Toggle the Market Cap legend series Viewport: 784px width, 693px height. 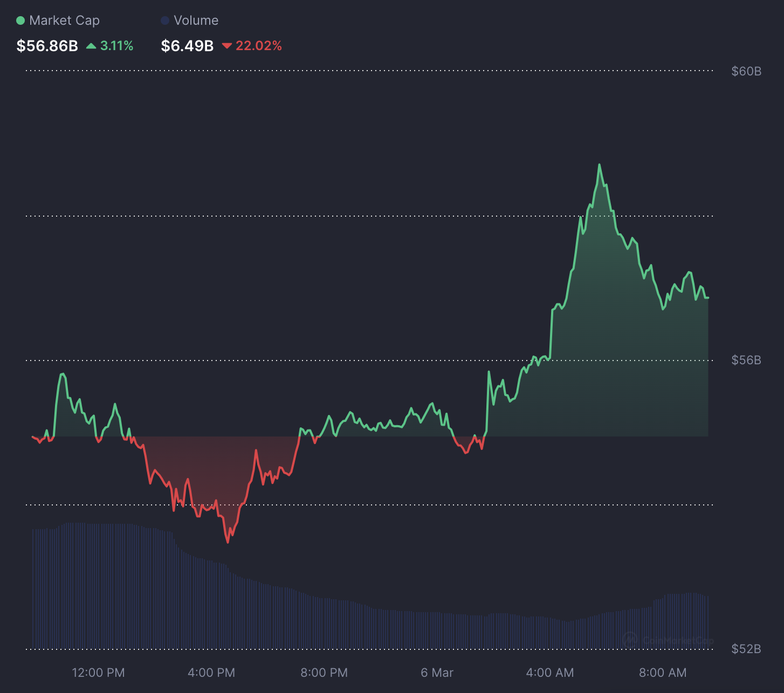tap(58, 20)
